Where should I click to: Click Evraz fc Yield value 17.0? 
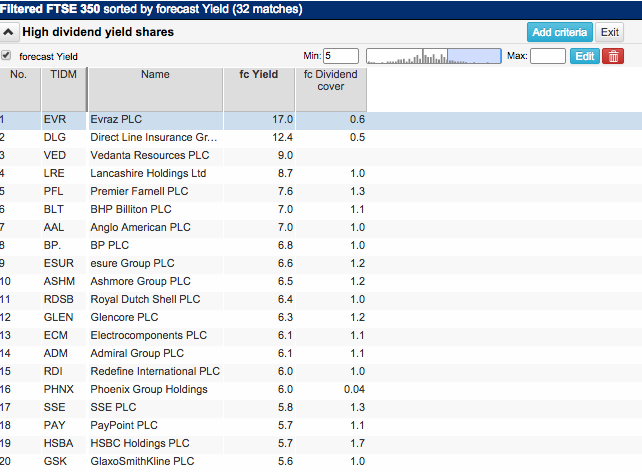click(x=283, y=120)
